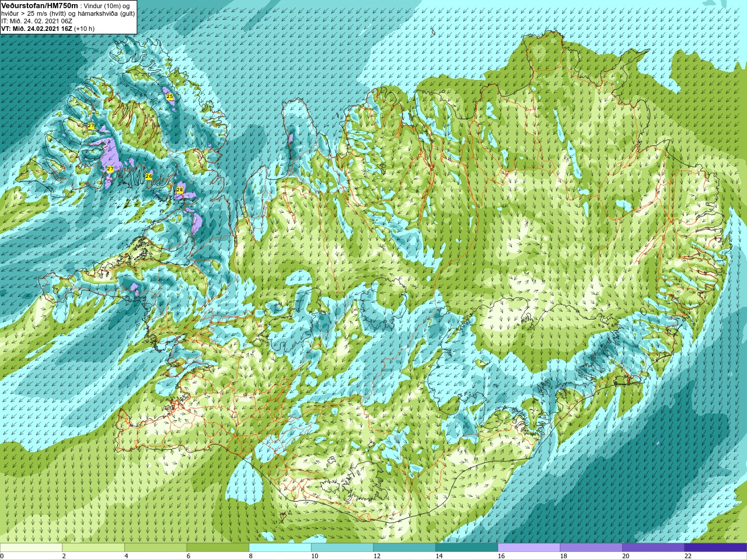Click legend scale number 20
The width and height of the screenshot is (747, 560).
pyautogui.click(x=626, y=556)
